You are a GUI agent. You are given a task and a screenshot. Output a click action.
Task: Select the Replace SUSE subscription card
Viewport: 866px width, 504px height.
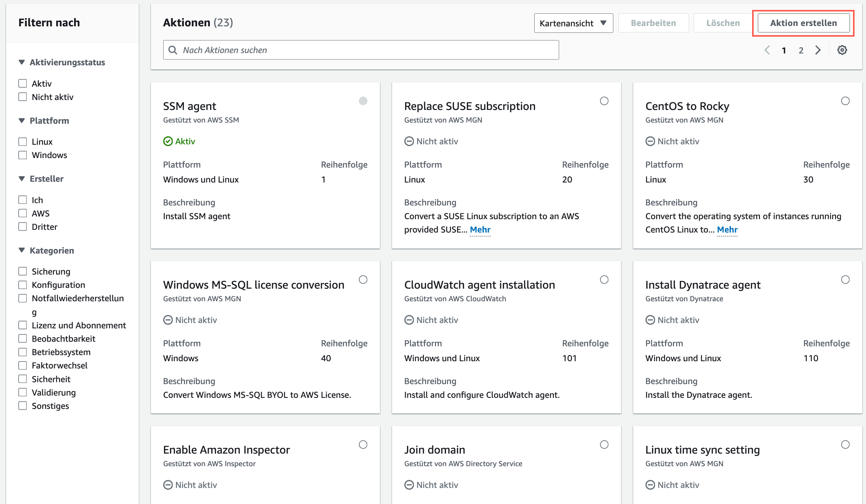(x=604, y=101)
